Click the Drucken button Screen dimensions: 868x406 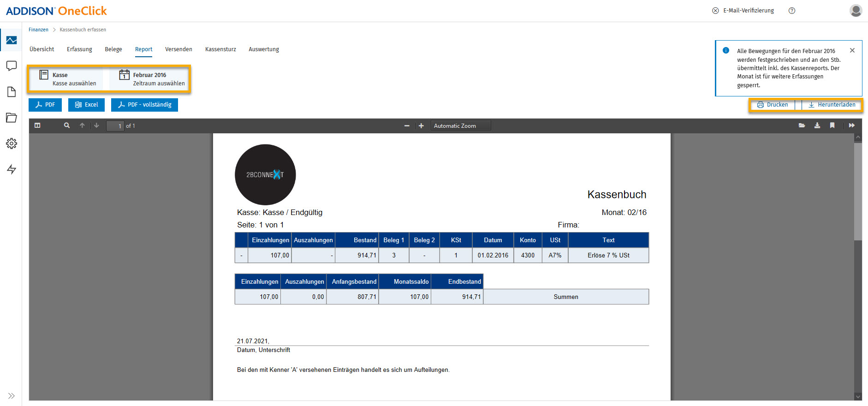point(773,105)
